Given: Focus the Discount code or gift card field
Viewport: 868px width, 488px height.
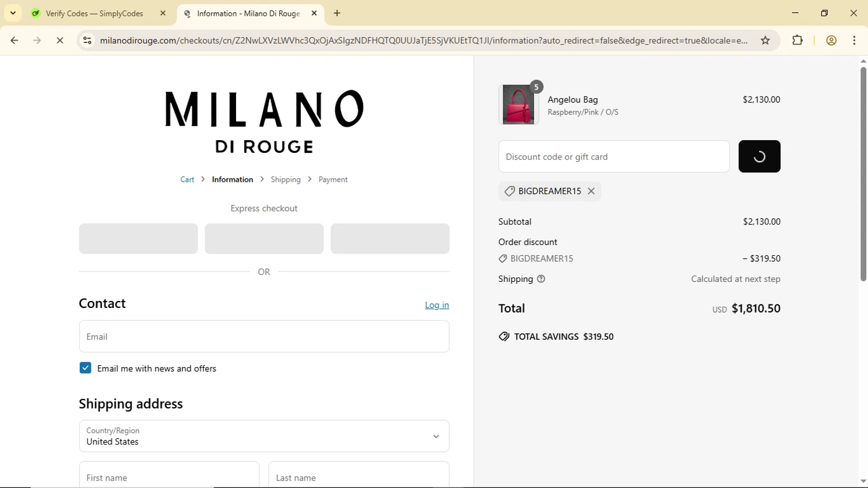Looking at the screenshot, I should 614,156.
